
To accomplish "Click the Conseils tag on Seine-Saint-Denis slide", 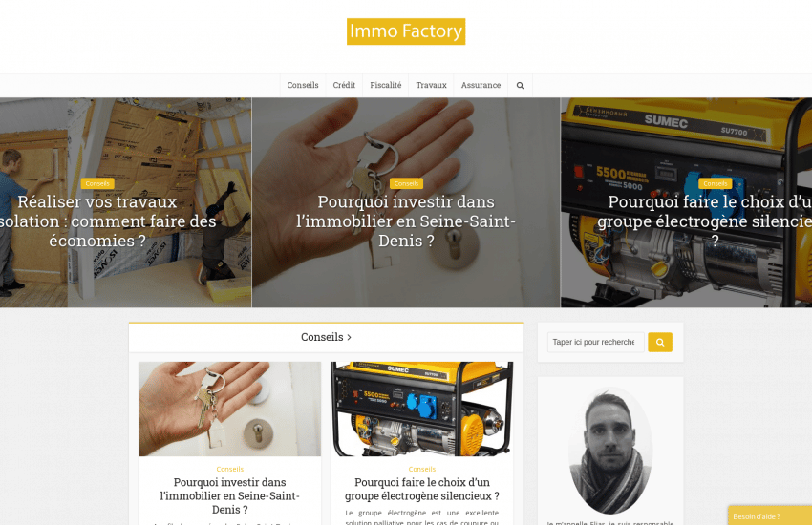I will [x=406, y=183].
